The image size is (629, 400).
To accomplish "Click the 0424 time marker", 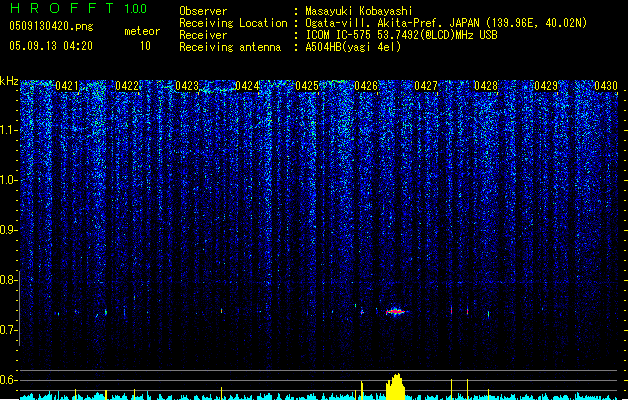I will point(247,86).
